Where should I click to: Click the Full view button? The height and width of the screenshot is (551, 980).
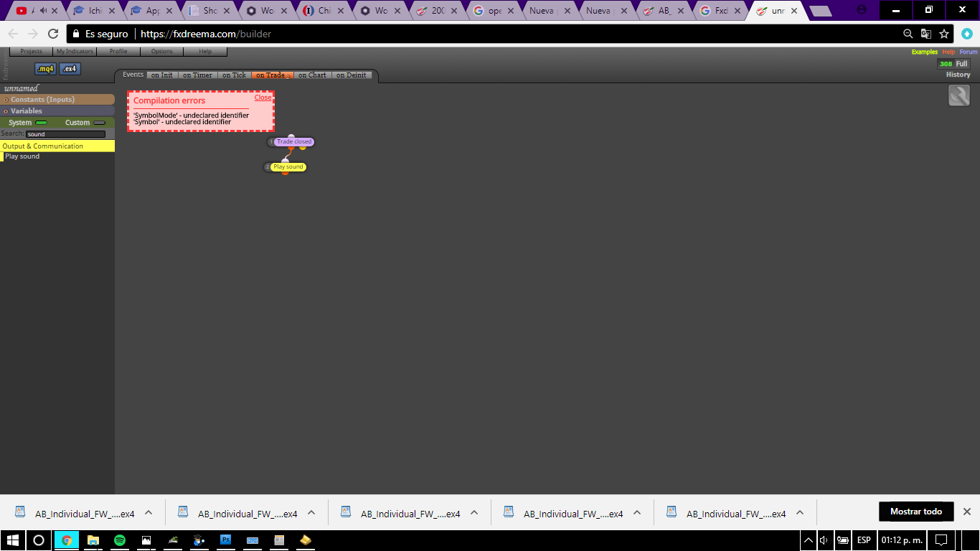click(x=961, y=64)
